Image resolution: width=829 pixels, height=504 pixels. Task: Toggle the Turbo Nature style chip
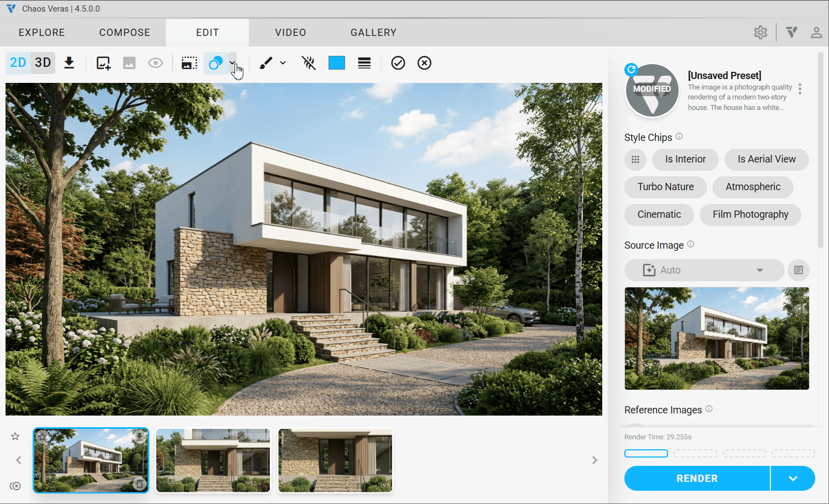pos(665,187)
